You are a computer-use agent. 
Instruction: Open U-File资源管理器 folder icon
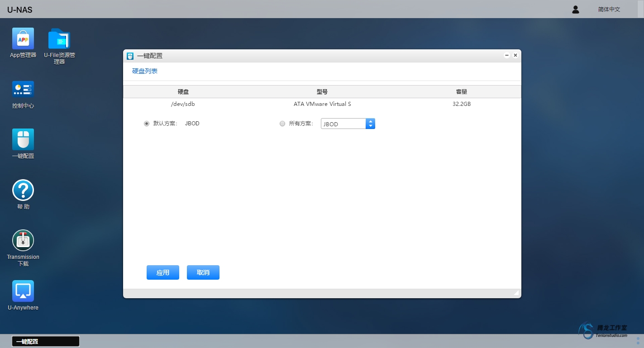click(59, 39)
